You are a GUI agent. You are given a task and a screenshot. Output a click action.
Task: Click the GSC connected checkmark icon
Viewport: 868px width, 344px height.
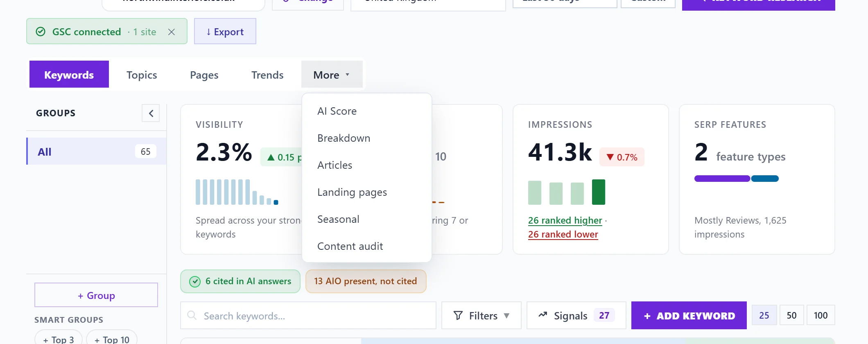41,32
